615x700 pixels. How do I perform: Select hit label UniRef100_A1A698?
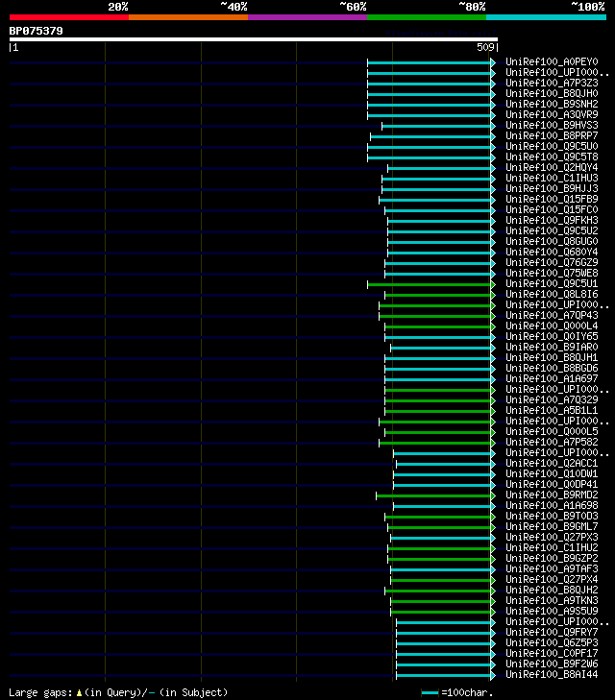pyautogui.click(x=552, y=505)
